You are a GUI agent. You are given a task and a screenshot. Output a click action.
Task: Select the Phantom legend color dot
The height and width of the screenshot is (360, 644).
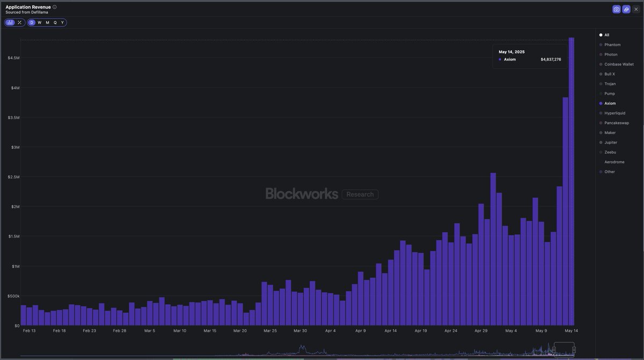(x=599, y=44)
